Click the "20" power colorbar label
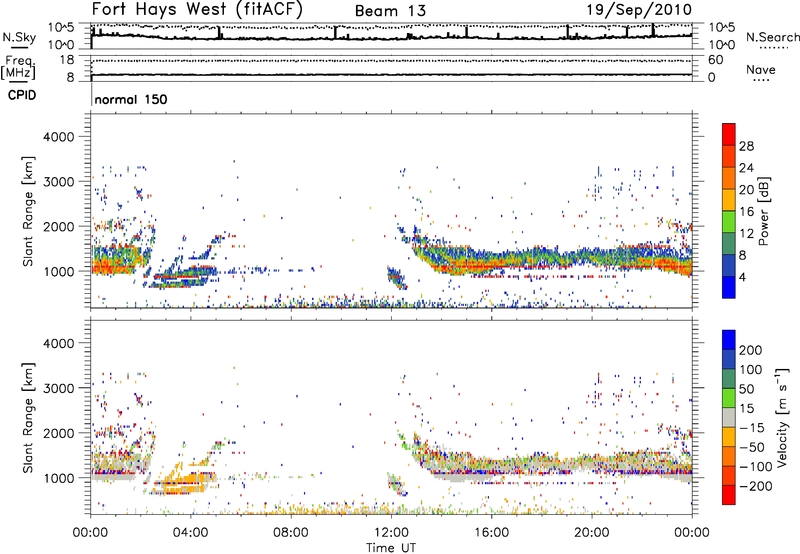Screen dimensions: 800x554 pyautogui.click(x=746, y=190)
